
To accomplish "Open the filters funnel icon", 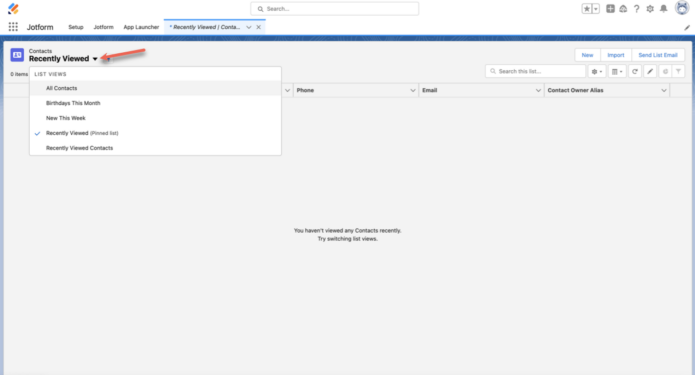I will (678, 71).
